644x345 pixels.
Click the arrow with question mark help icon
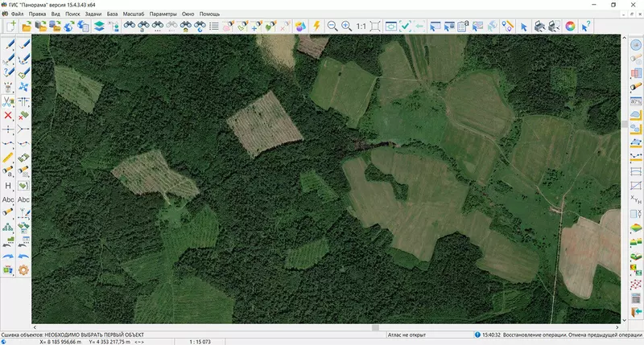pyautogui.click(x=586, y=27)
